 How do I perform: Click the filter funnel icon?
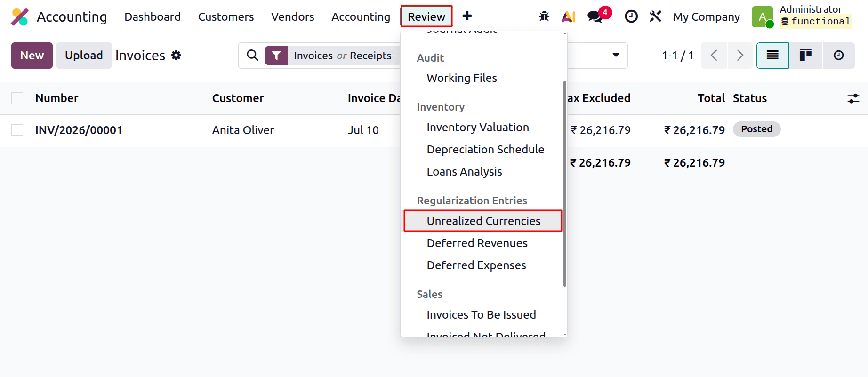[x=276, y=56]
